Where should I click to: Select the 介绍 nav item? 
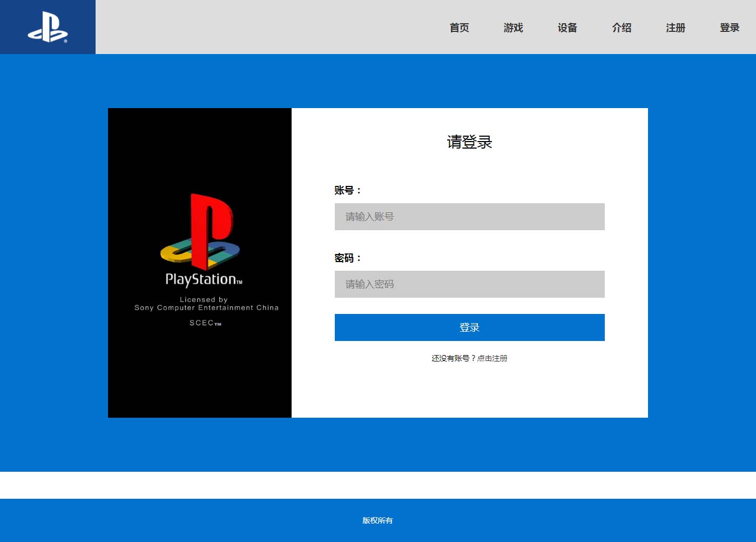pyautogui.click(x=622, y=28)
